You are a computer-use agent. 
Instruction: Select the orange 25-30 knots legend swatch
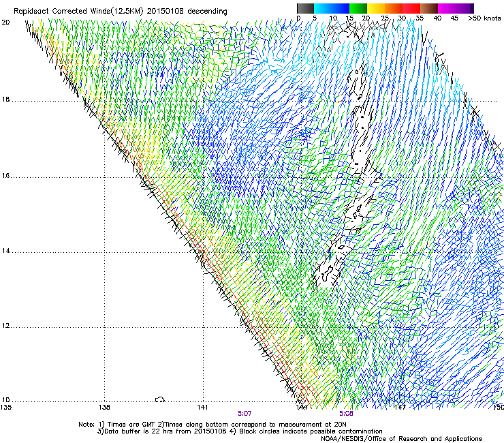click(x=394, y=8)
